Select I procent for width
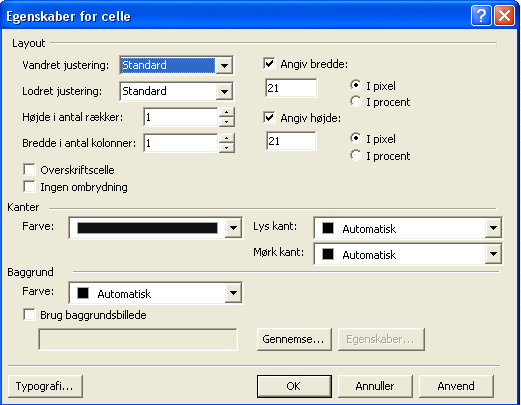The width and height of the screenshot is (521, 405). (356, 101)
